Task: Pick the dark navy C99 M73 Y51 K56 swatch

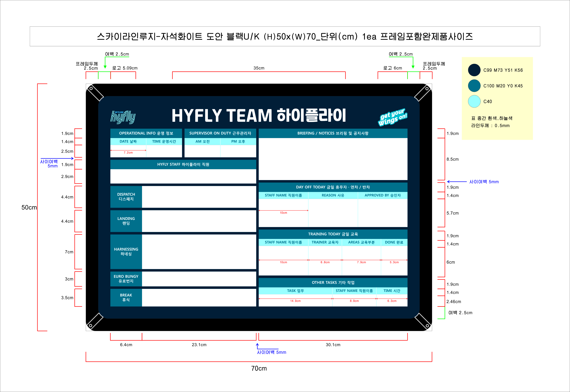Action: point(474,70)
